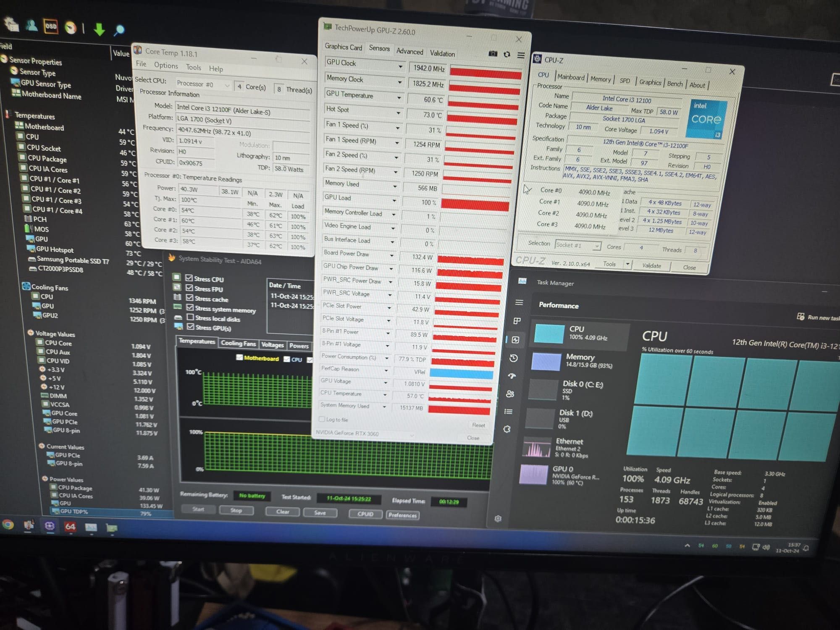840x630 pixels.
Task: Open Task Manager App history icon
Action: coord(514,358)
